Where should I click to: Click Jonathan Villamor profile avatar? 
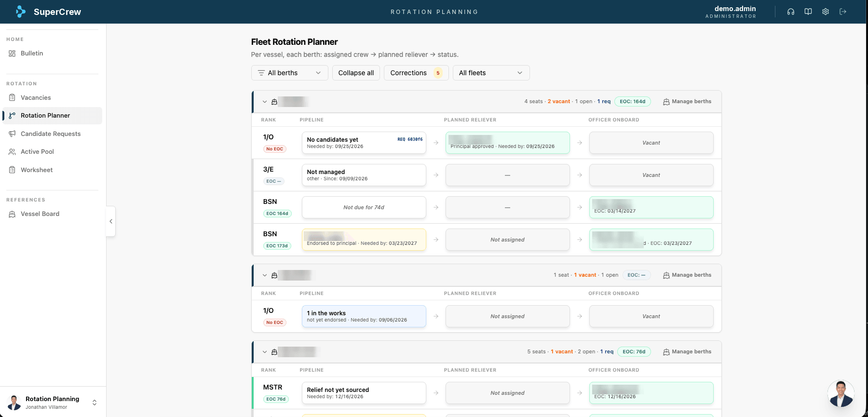[14, 403]
